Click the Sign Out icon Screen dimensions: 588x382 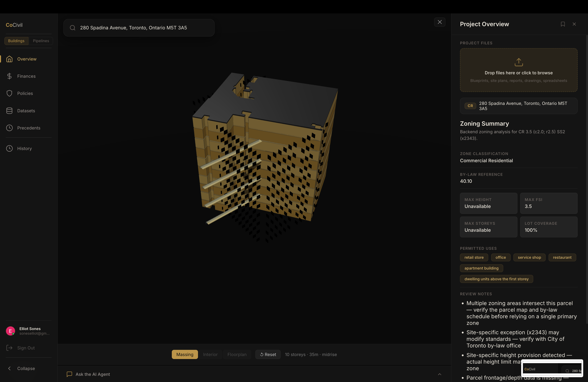point(9,348)
